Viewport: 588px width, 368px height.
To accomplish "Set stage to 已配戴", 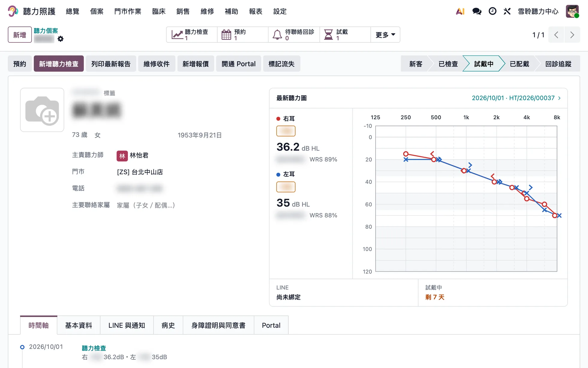I will click(x=519, y=64).
